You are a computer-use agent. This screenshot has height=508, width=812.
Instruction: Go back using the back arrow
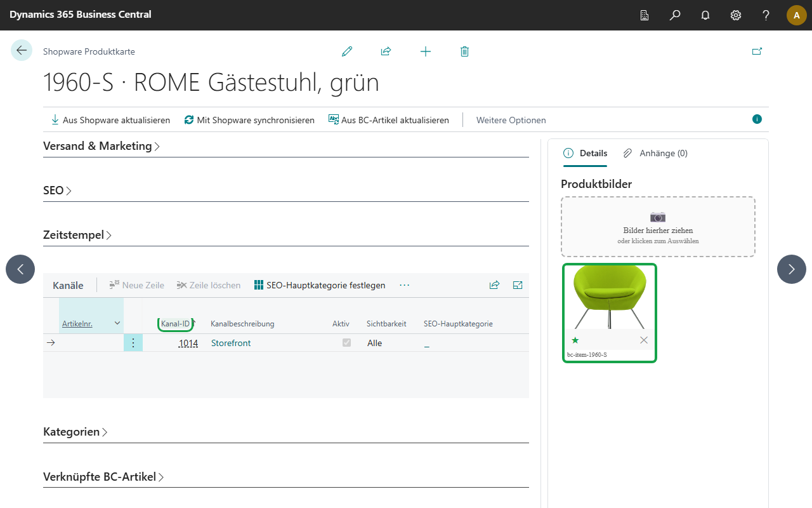[22, 50]
